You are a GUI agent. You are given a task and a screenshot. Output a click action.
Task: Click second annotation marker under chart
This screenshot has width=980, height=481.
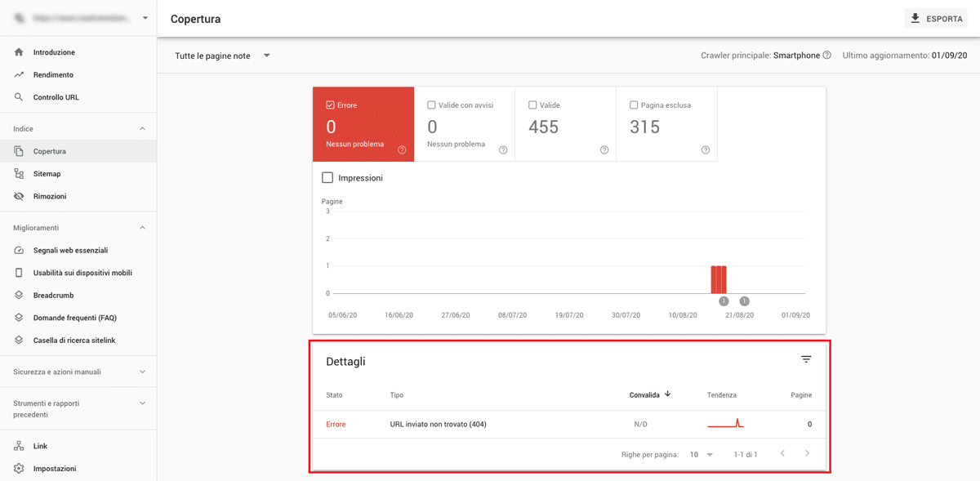pos(744,301)
